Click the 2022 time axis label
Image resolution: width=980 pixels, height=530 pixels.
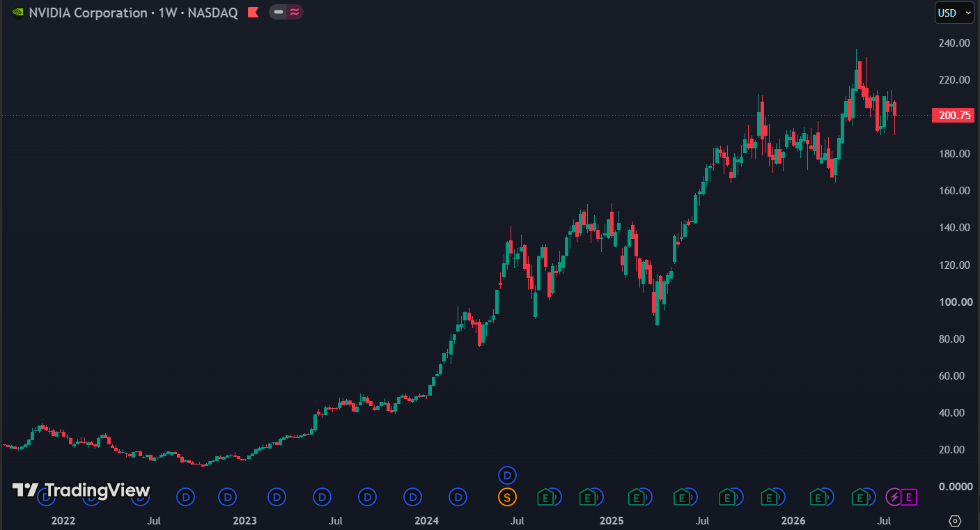pyautogui.click(x=63, y=521)
